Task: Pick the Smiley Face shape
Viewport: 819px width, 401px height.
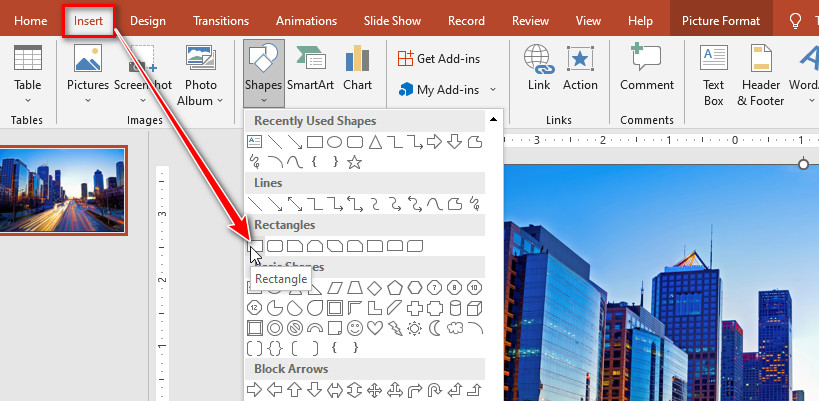Action: tap(355, 328)
